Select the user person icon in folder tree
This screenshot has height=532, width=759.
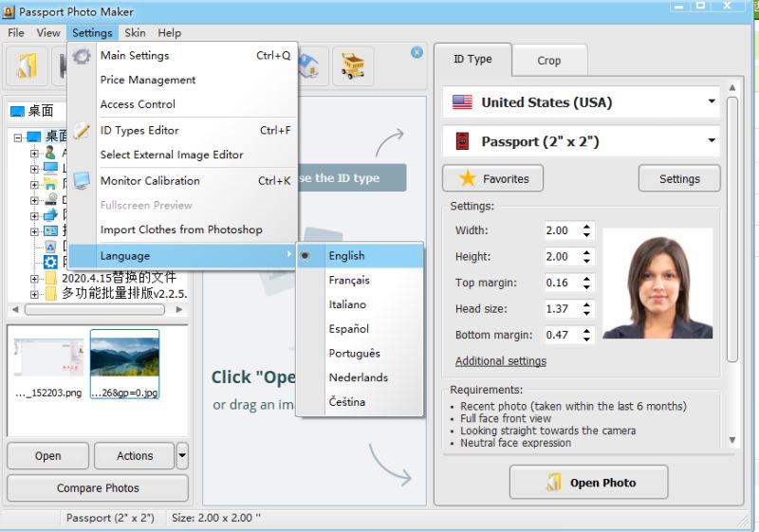50,153
